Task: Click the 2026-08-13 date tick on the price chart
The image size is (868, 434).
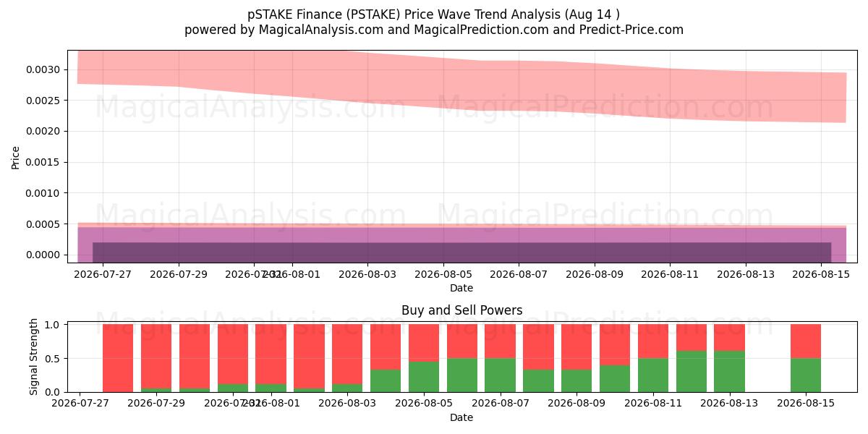Action: pyautogui.click(x=746, y=274)
